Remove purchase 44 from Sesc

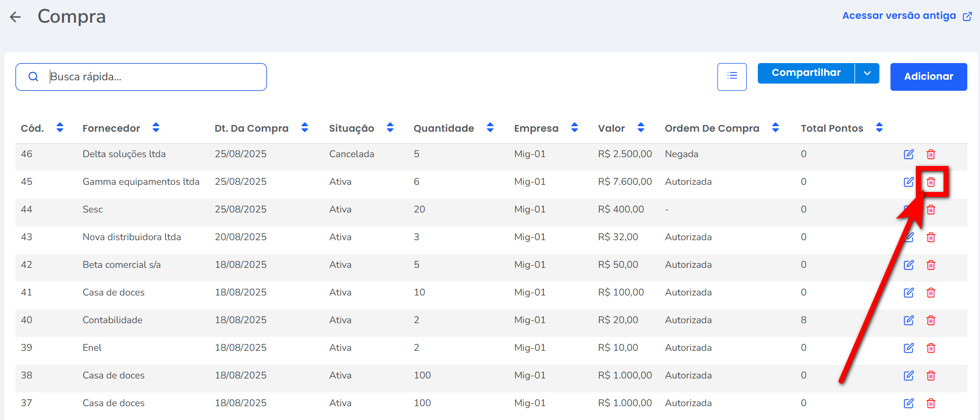[931, 210]
